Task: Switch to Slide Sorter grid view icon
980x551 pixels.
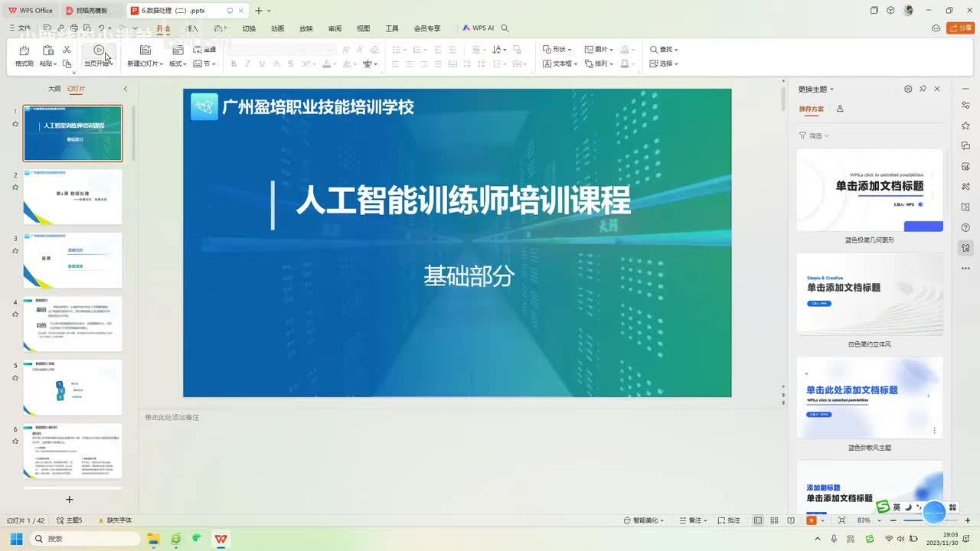Action: pos(776,520)
